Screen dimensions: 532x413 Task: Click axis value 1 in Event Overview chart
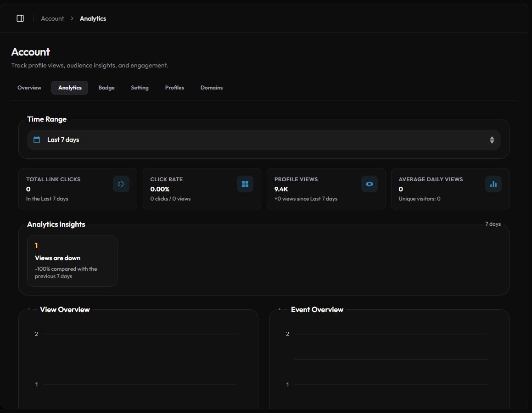tap(287, 385)
